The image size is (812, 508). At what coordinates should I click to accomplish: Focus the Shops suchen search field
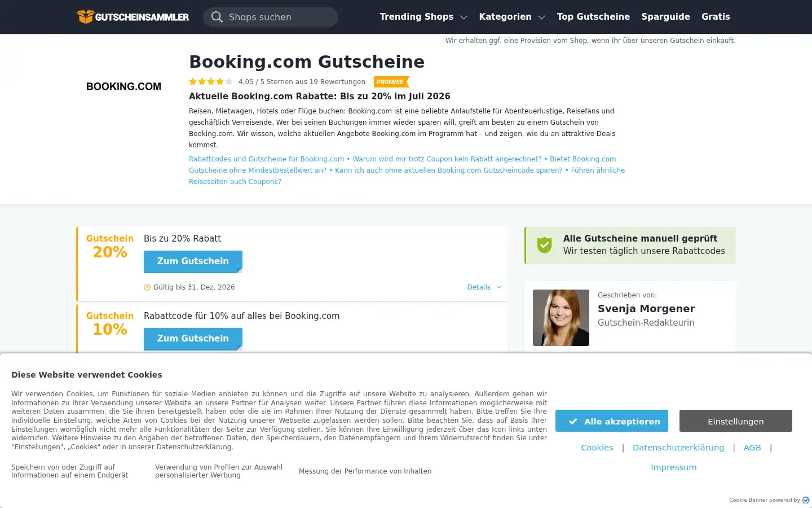271,17
